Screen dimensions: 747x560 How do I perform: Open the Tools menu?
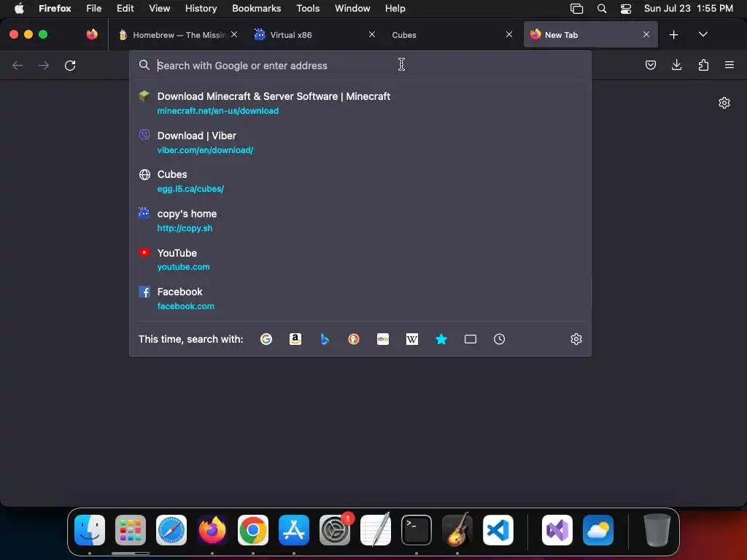click(x=308, y=8)
